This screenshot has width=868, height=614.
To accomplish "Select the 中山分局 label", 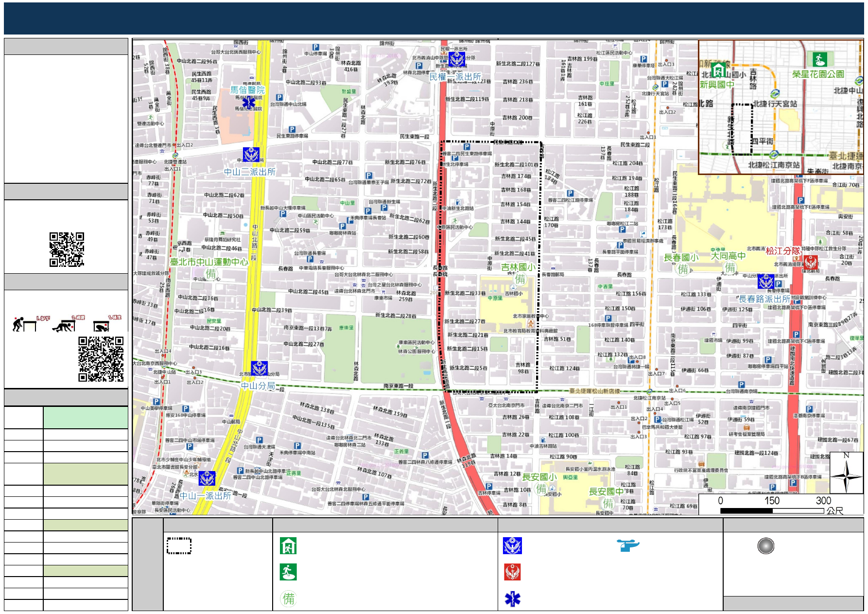I will pyautogui.click(x=258, y=386).
